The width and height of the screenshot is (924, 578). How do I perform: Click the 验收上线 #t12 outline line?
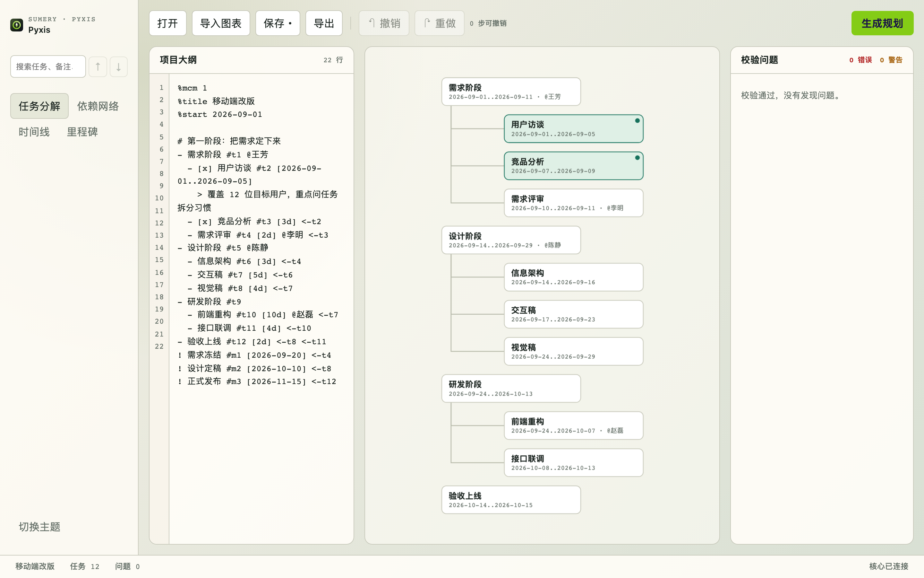coord(252,341)
